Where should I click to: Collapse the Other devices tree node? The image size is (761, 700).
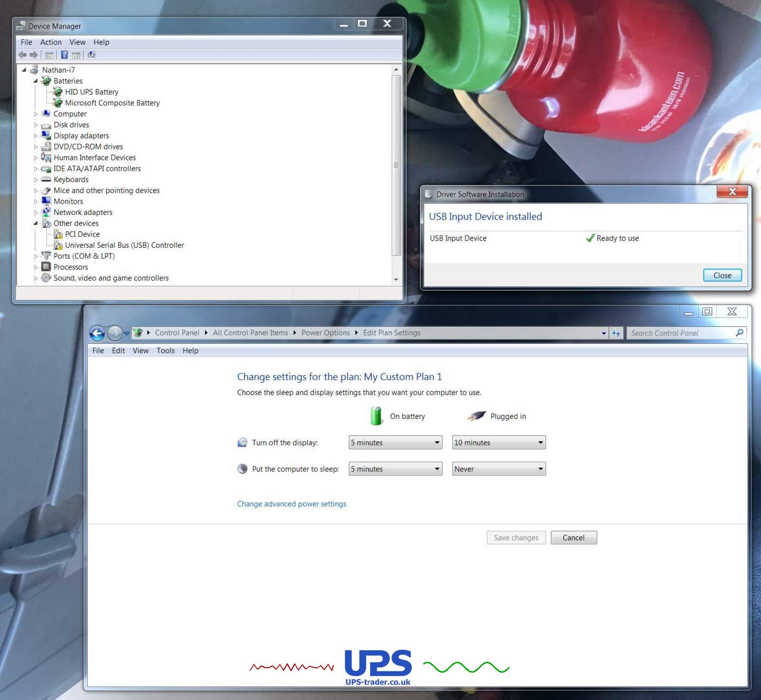pos(36,223)
